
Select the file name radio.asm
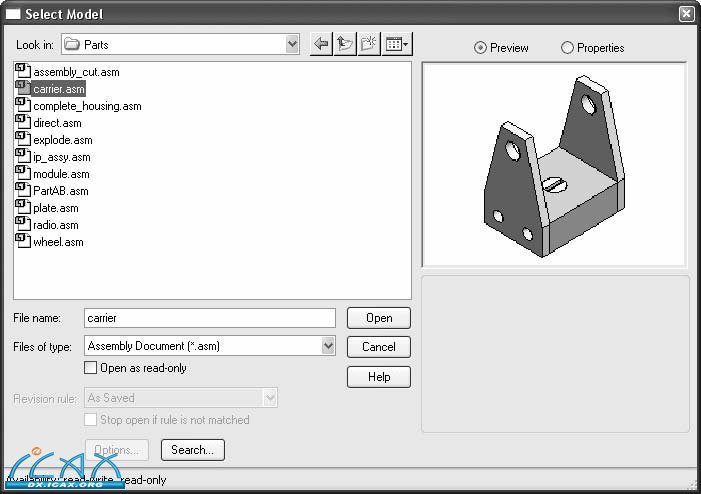pos(56,225)
